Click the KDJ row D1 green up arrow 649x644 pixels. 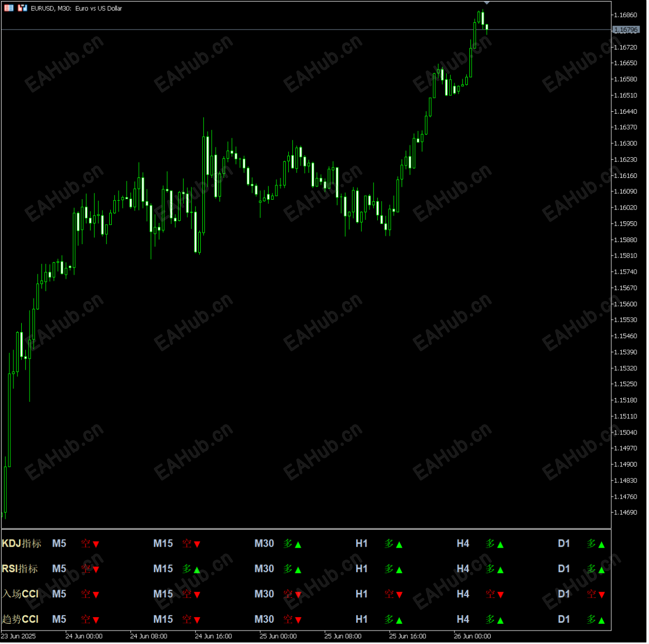point(601,544)
